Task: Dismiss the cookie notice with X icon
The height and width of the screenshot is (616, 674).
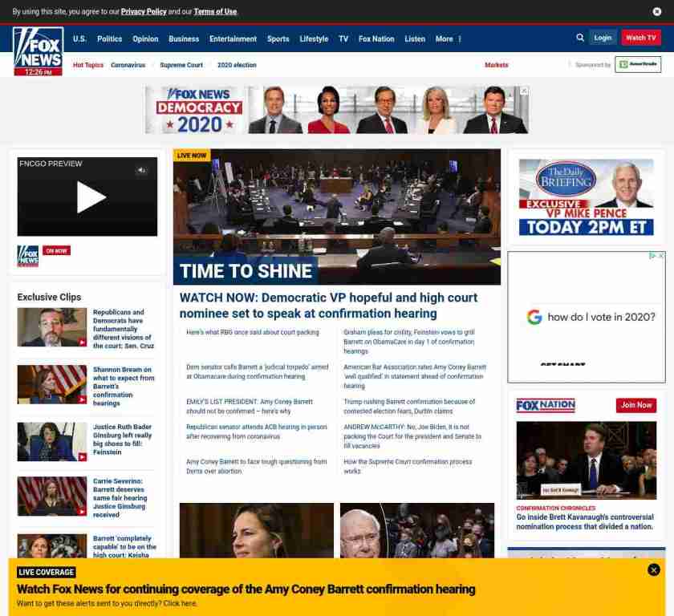Action: click(x=657, y=12)
